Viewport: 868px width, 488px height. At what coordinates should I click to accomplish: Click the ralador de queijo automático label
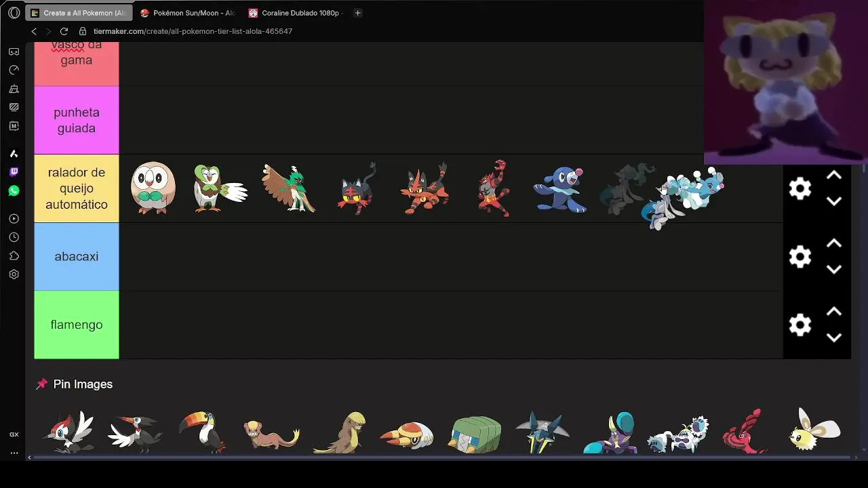[x=77, y=188]
